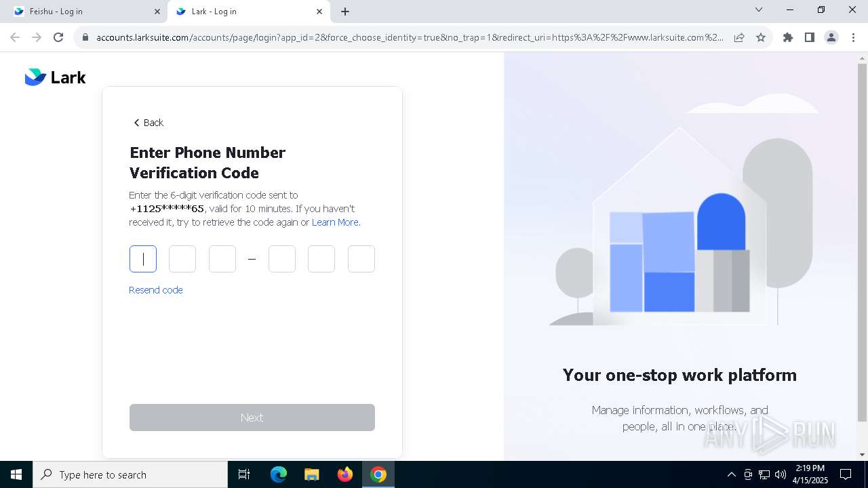Go forward in browser history
This screenshot has height=488, width=868.
(37, 37)
